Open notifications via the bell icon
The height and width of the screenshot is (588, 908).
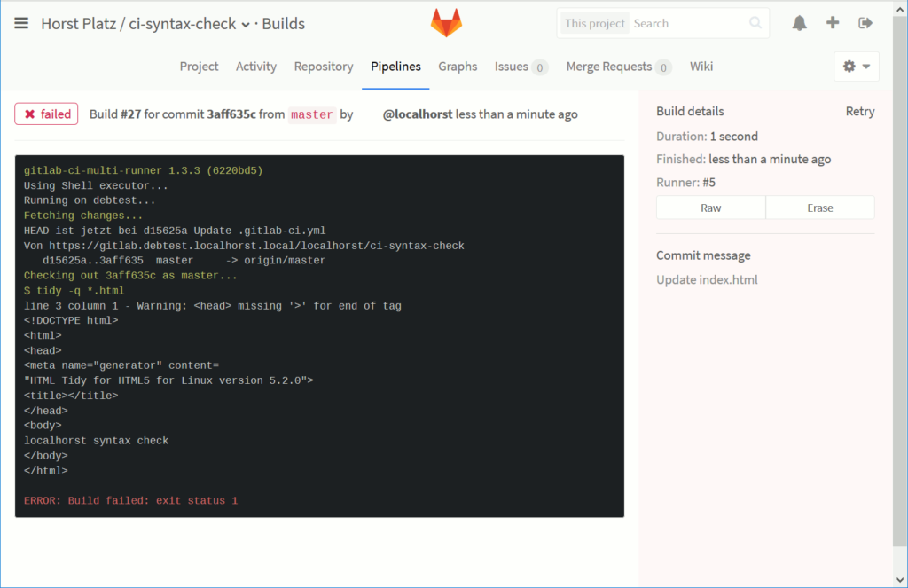pos(799,24)
